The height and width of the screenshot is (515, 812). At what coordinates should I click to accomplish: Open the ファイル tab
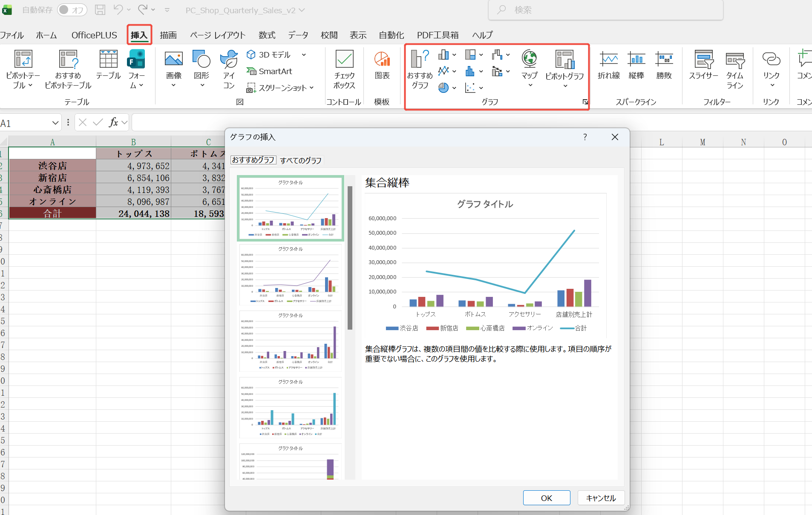[x=12, y=35]
